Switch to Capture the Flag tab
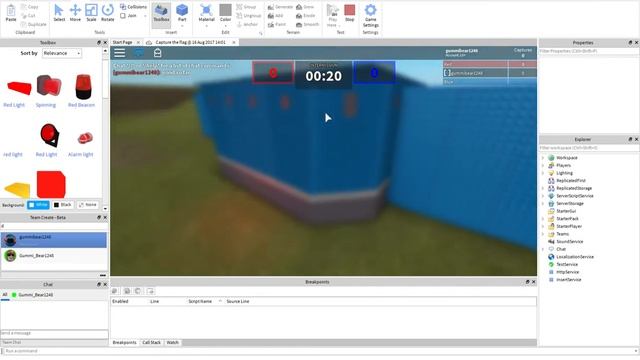This screenshot has width=640, height=360. pyautogui.click(x=190, y=42)
